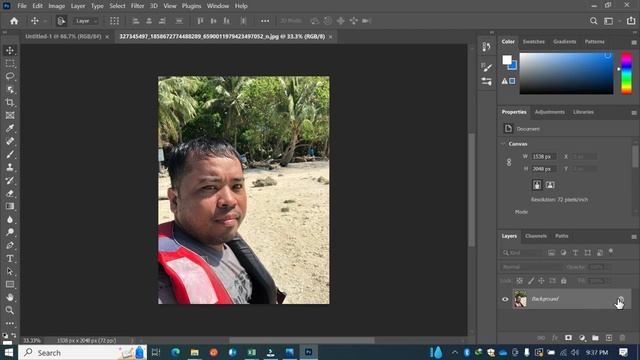Open the Properties panel flyout menu
The image size is (640, 360).
tap(634, 113)
